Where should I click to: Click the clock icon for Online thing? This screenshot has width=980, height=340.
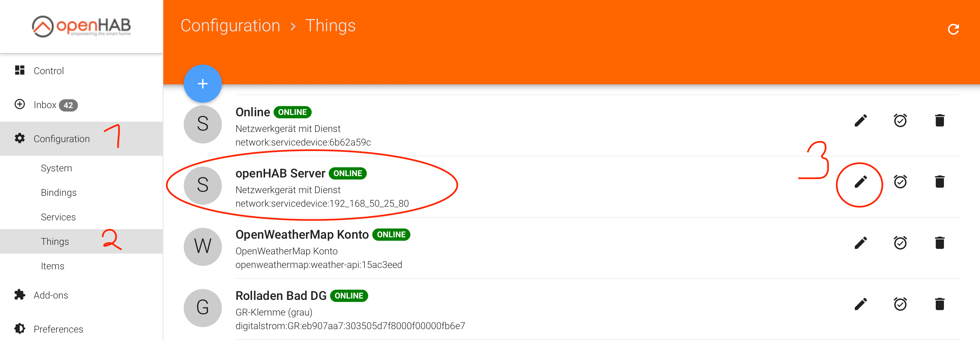point(900,121)
